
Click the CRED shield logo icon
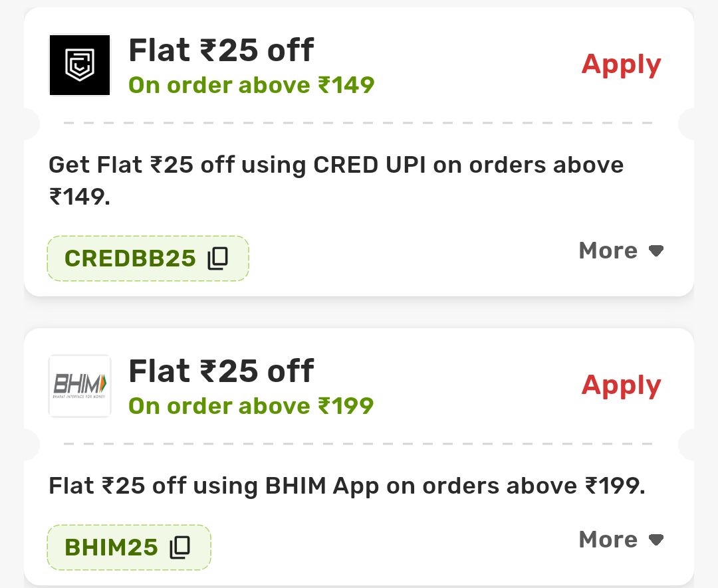(80, 65)
